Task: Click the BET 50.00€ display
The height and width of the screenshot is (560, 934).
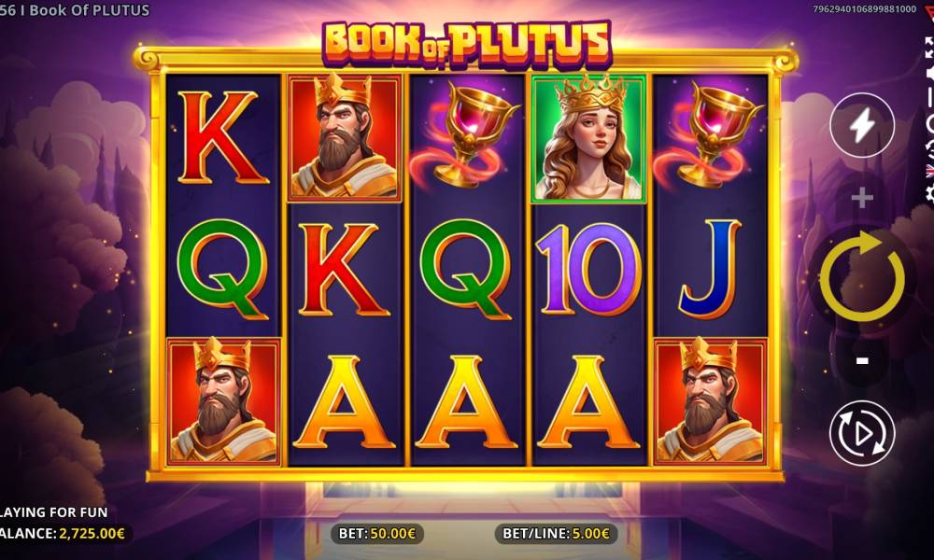Action: click(377, 533)
